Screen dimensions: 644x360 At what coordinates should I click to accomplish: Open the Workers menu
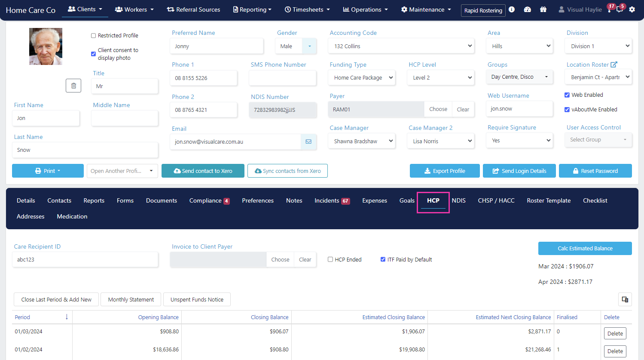click(134, 9)
